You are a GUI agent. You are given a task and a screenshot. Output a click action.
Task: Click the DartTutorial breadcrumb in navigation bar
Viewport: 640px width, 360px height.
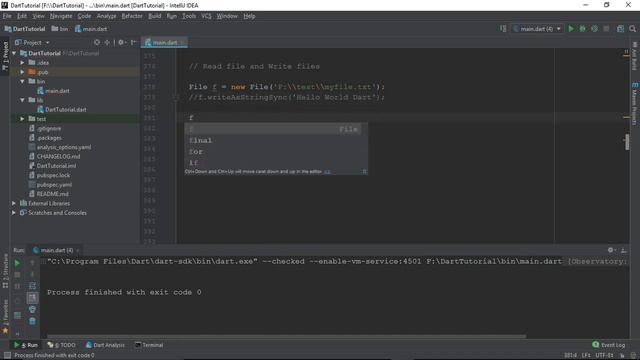pyautogui.click(x=25, y=29)
